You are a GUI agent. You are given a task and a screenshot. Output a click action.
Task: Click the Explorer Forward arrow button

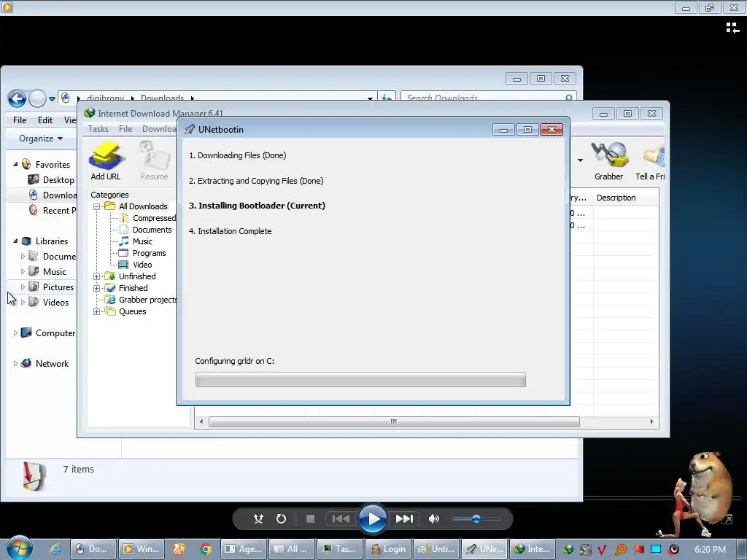pos(37,98)
